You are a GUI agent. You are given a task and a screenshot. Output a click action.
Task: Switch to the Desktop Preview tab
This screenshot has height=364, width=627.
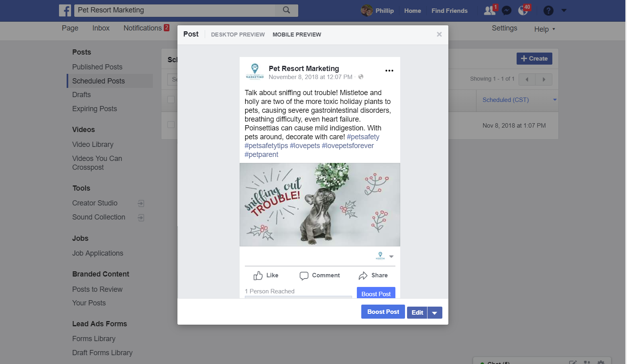(x=238, y=35)
